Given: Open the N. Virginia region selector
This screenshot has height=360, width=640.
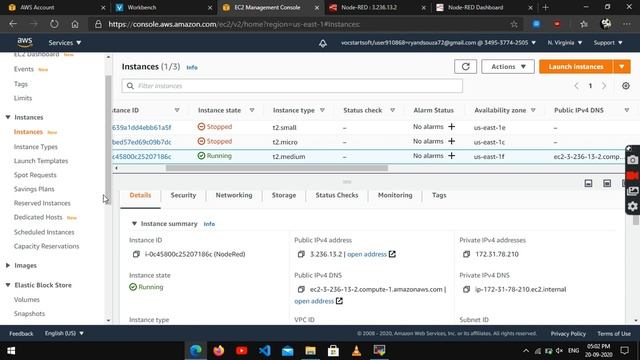Looking at the screenshot, I should [x=565, y=43].
